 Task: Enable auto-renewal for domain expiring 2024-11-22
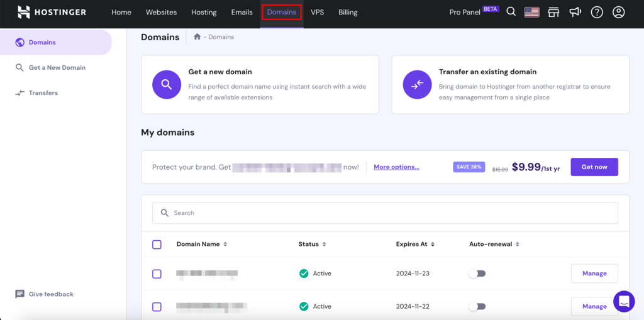coord(477,306)
